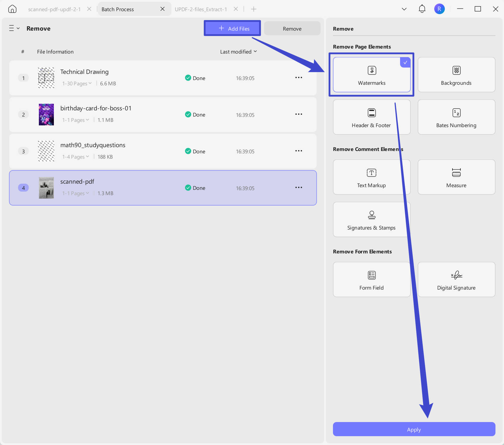The height and width of the screenshot is (445, 504).
Task: Go to the home screen icon
Action: pyautogui.click(x=12, y=9)
